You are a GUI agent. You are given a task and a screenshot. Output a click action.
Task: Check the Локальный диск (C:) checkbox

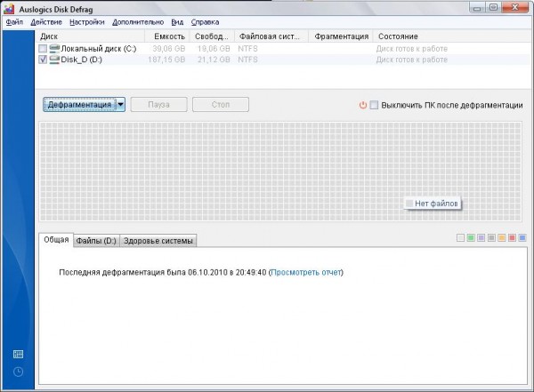coord(43,49)
